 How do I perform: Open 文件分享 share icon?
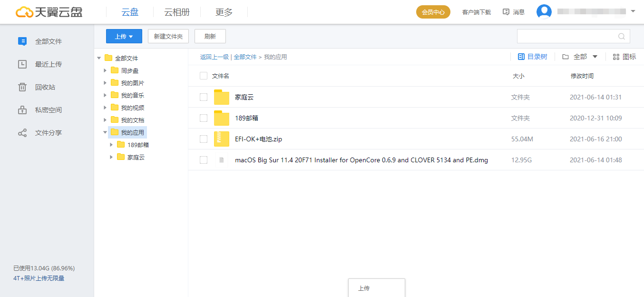22,133
